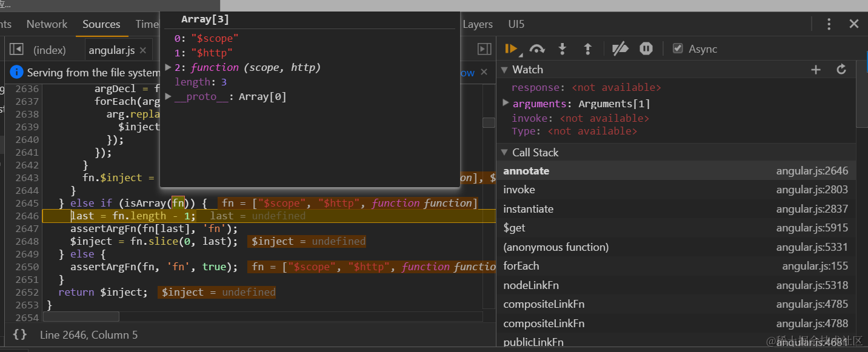
Task: Click the 'Line 2646, Column 5' status text
Action: tap(88, 334)
